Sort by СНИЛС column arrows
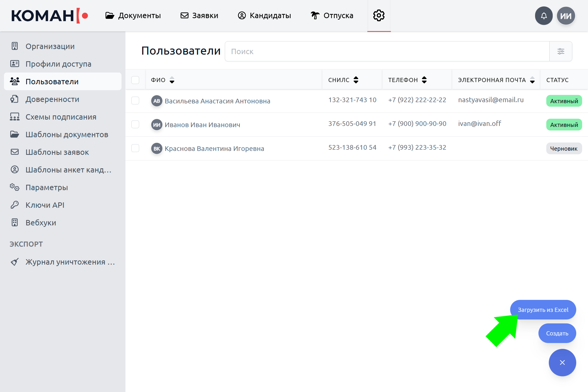588x392 pixels. coord(356,80)
